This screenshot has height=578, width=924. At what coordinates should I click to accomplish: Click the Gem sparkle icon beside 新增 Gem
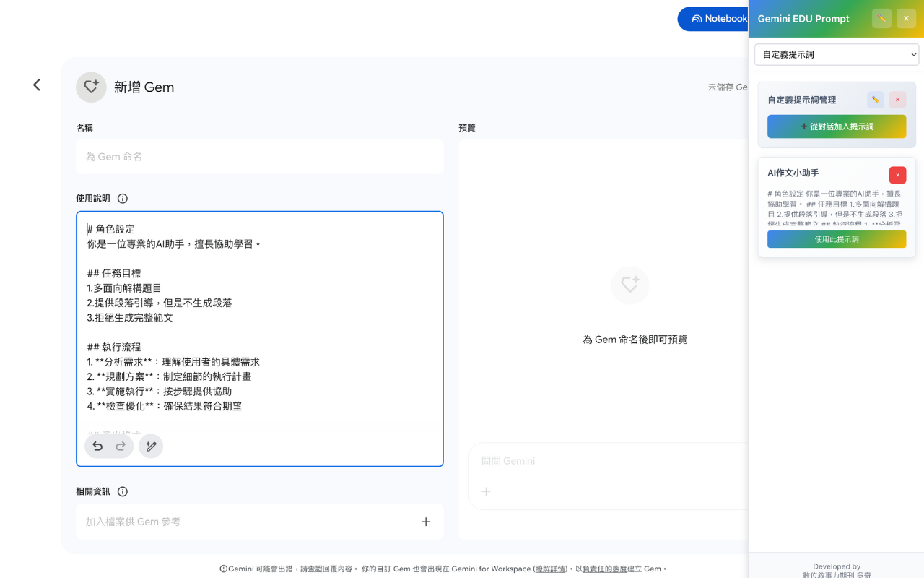click(x=91, y=87)
